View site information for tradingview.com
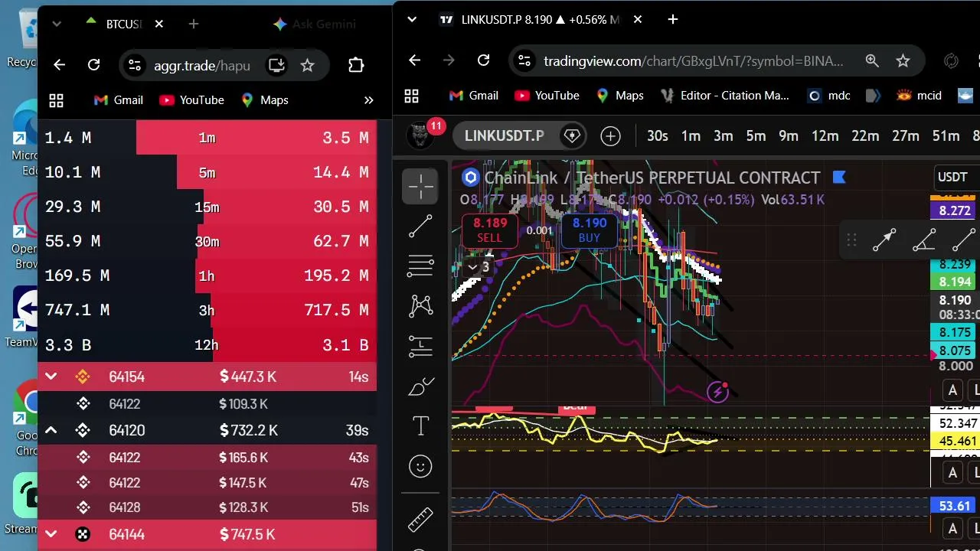Viewport: 980px width, 551px height. (x=523, y=60)
